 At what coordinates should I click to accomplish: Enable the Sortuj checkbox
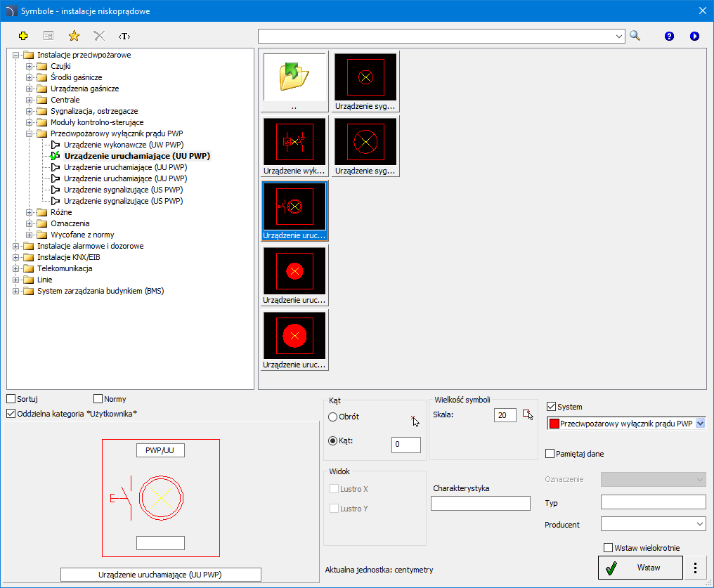11,399
